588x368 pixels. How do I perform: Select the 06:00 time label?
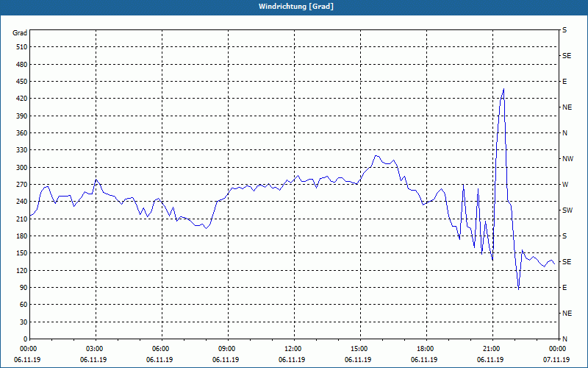[x=162, y=349]
